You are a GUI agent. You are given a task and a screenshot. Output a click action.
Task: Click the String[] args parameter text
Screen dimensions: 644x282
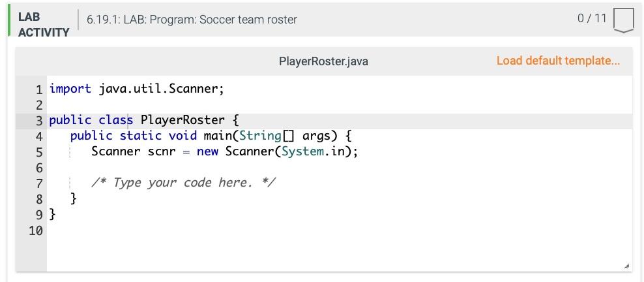tap(285, 136)
